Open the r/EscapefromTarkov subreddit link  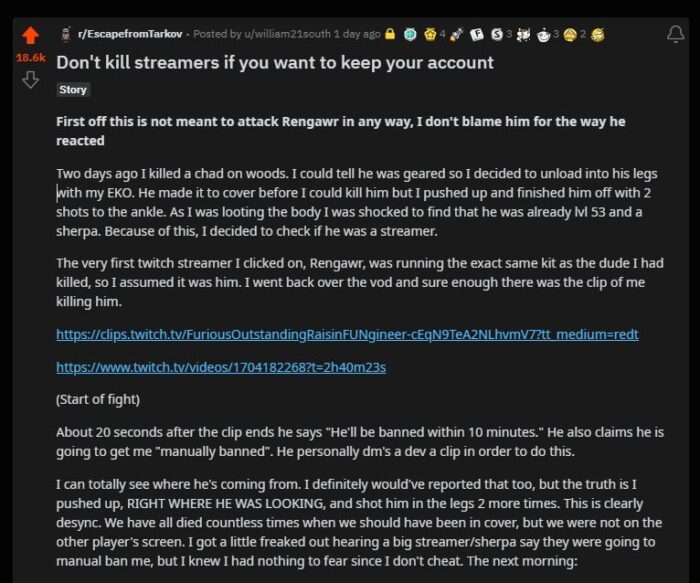click(x=130, y=34)
